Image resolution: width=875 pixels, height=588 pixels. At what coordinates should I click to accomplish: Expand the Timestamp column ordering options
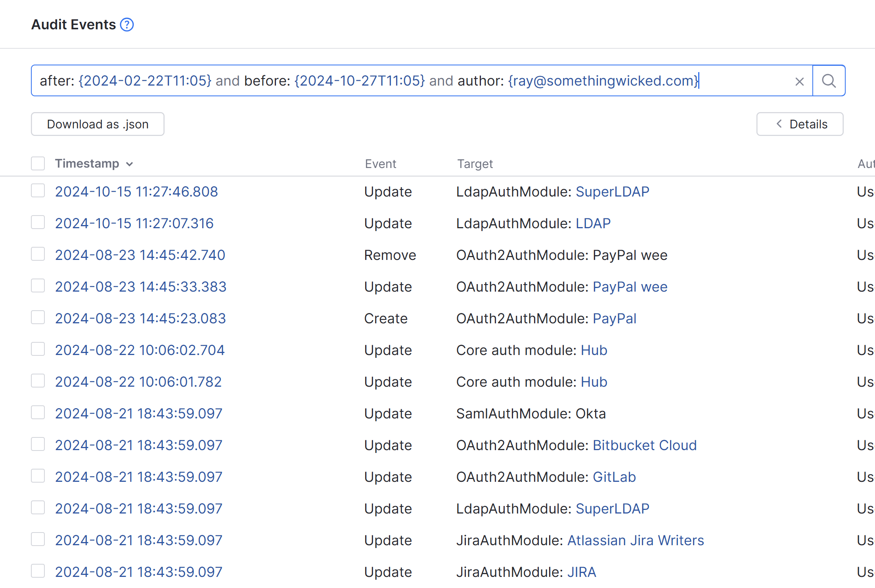coord(130,164)
